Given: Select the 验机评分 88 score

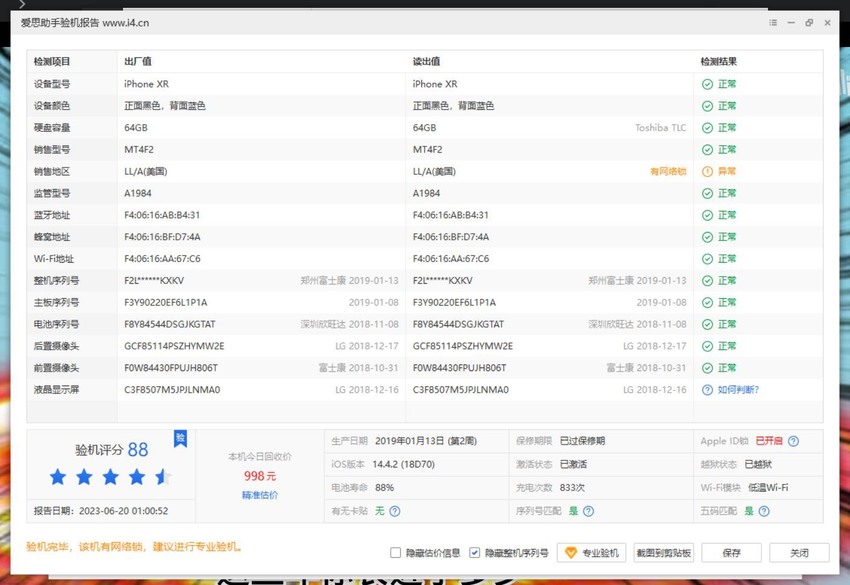Looking at the screenshot, I should tap(112, 449).
